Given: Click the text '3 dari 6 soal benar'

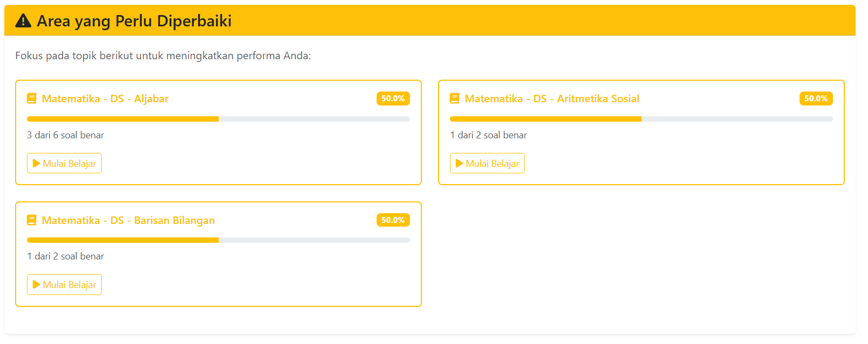Looking at the screenshot, I should coord(66,135).
